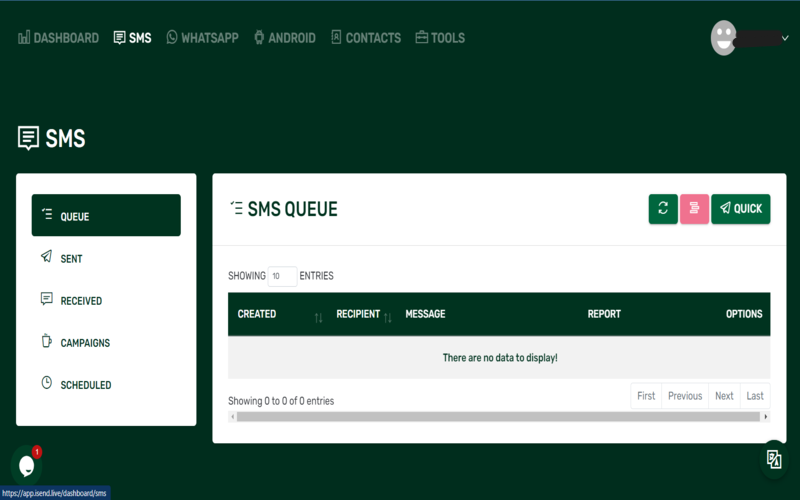The width and height of the screenshot is (800, 500).
Task: Open the Dashboard menu item
Action: (58, 38)
